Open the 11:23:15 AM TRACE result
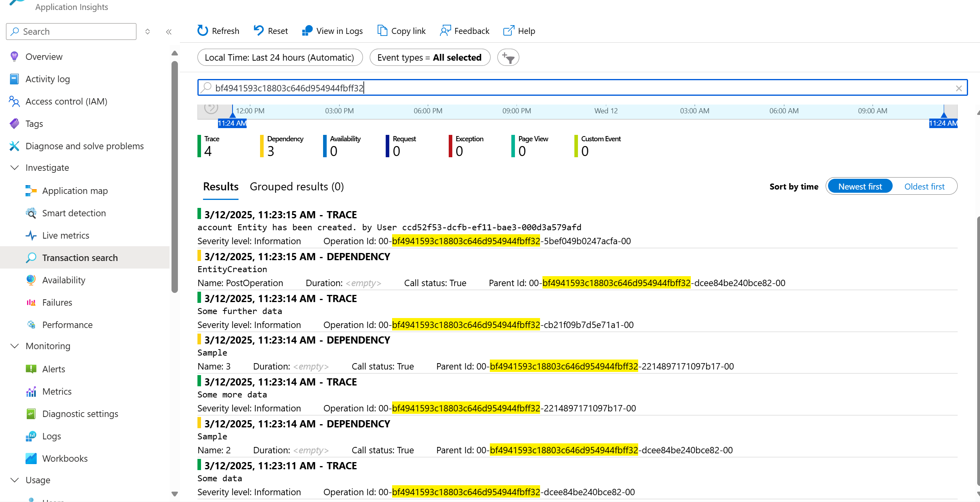This screenshot has height=502, width=980. [x=577, y=227]
